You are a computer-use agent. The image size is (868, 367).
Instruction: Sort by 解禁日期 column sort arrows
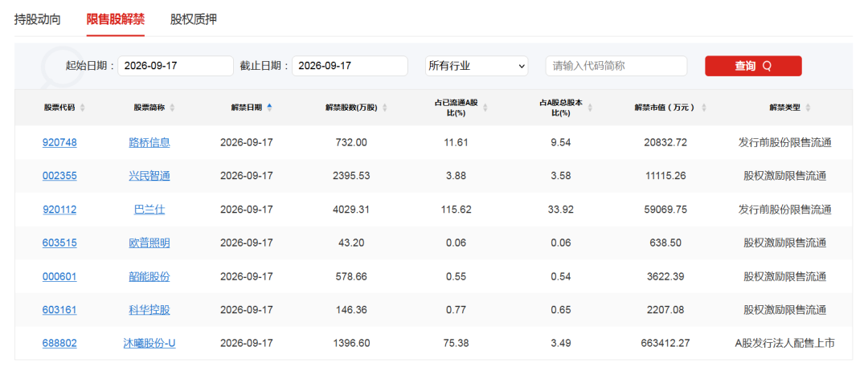coord(269,108)
